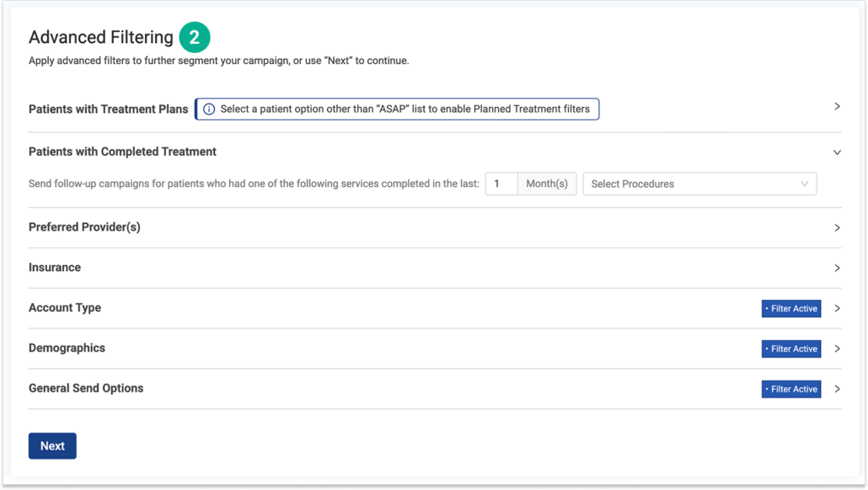This screenshot has width=868, height=490.
Task: Select the Patients with Completed Treatment heading
Action: [x=122, y=152]
